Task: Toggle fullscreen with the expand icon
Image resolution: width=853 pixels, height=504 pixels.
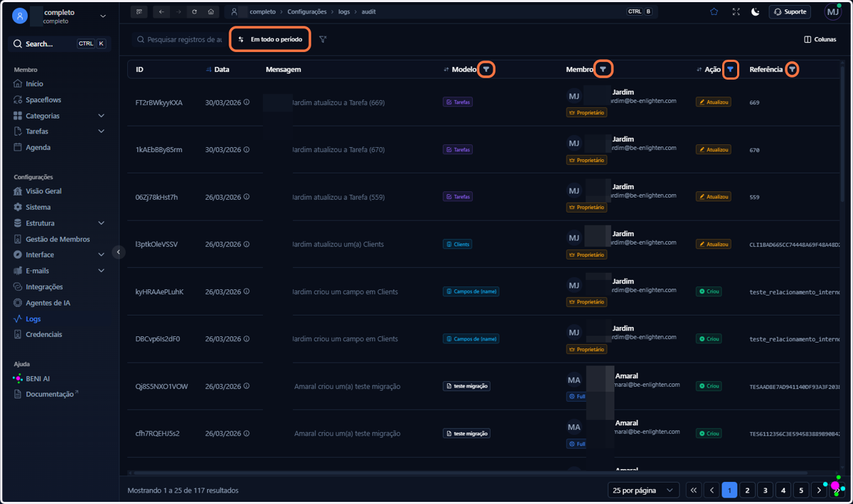Action: pos(736,12)
